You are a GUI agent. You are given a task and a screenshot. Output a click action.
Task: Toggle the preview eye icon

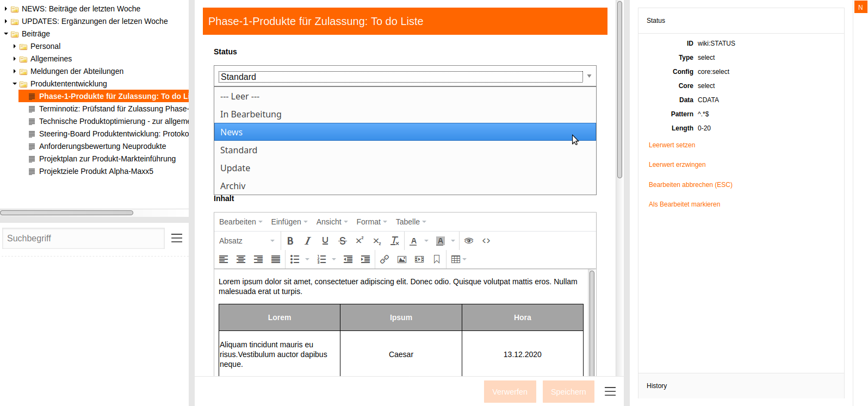pos(469,241)
